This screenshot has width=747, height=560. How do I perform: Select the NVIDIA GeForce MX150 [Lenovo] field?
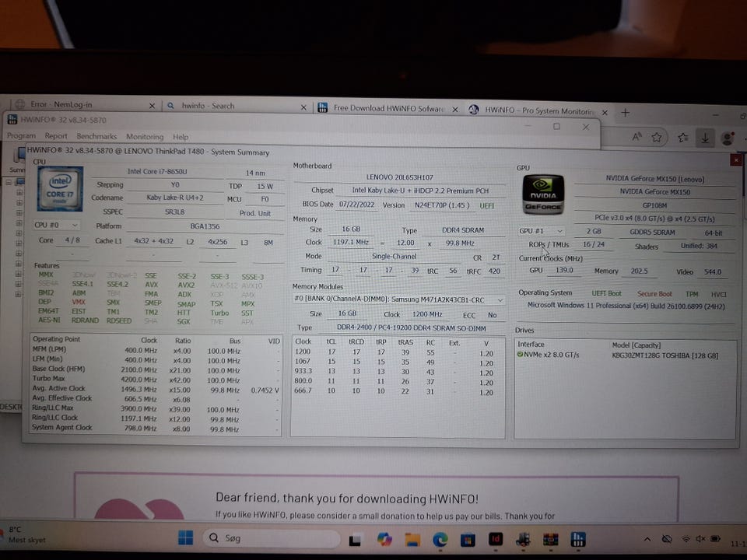click(654, 179)
